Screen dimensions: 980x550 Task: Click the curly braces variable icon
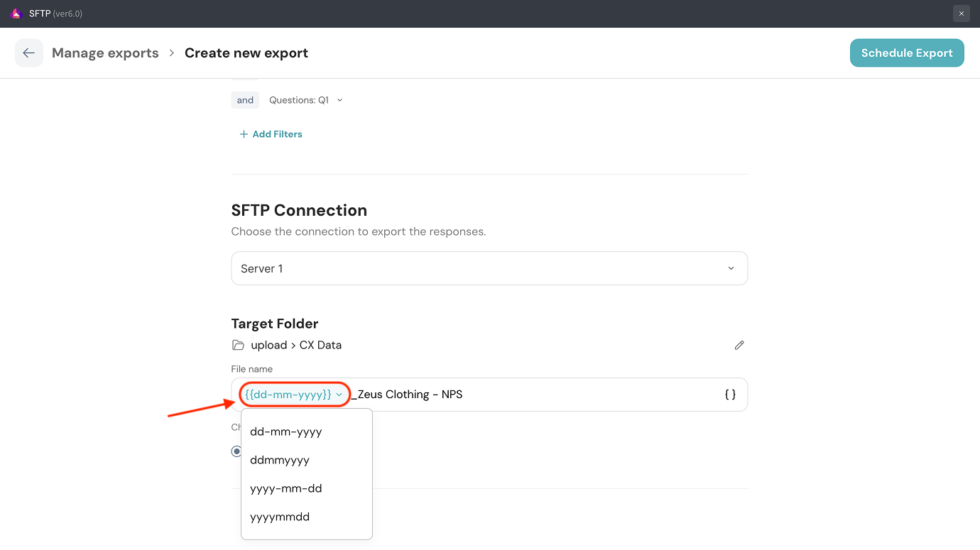coord(730,395)
